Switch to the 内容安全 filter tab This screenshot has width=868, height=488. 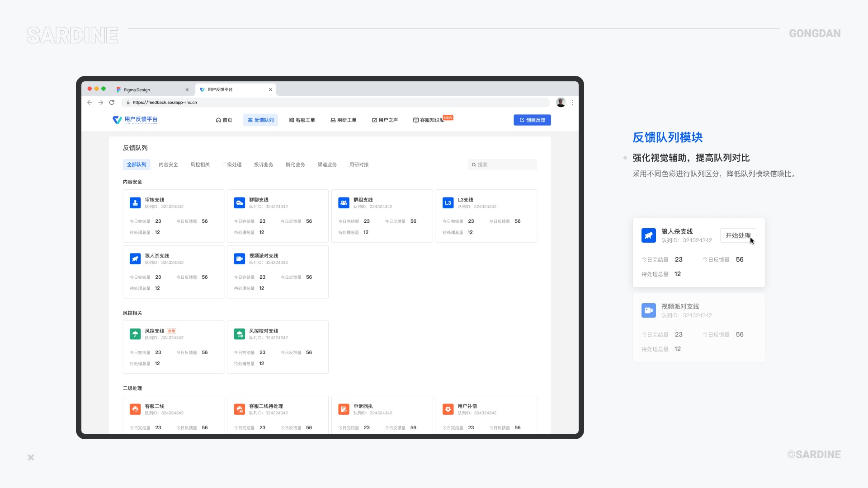click(x=168, y=165)
